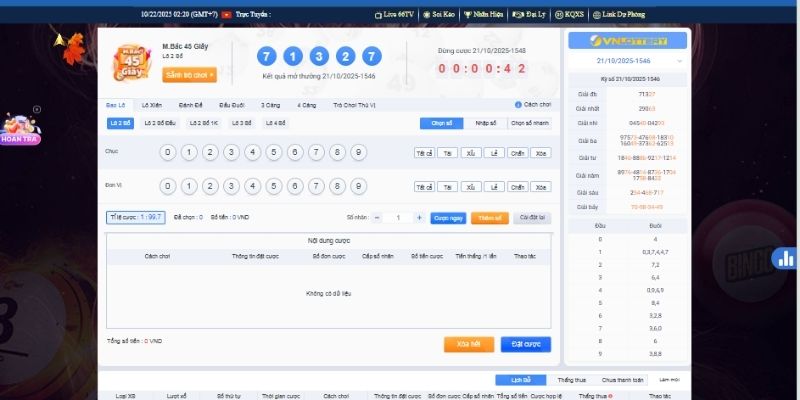
Task: Toggle digit 5 in Đơn Vị row
Action: [274, 186]
